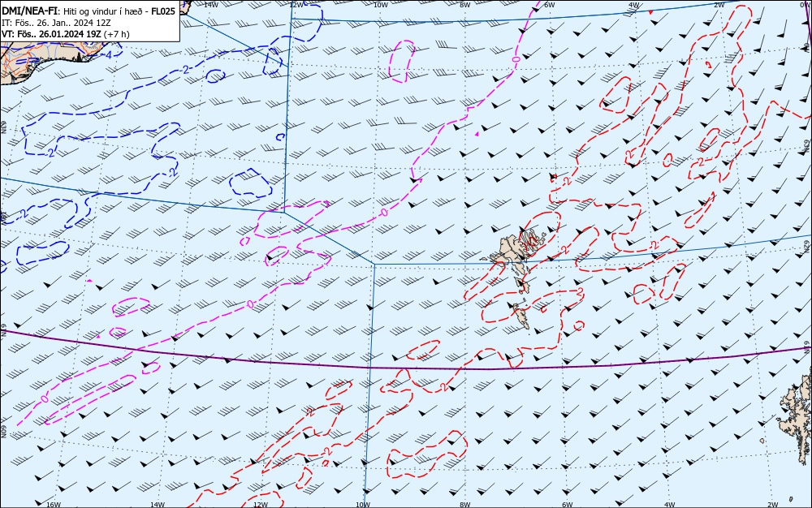Click the "16W" longitude label on bottom edge
812x508 pixels.
(x=54, y=505)
